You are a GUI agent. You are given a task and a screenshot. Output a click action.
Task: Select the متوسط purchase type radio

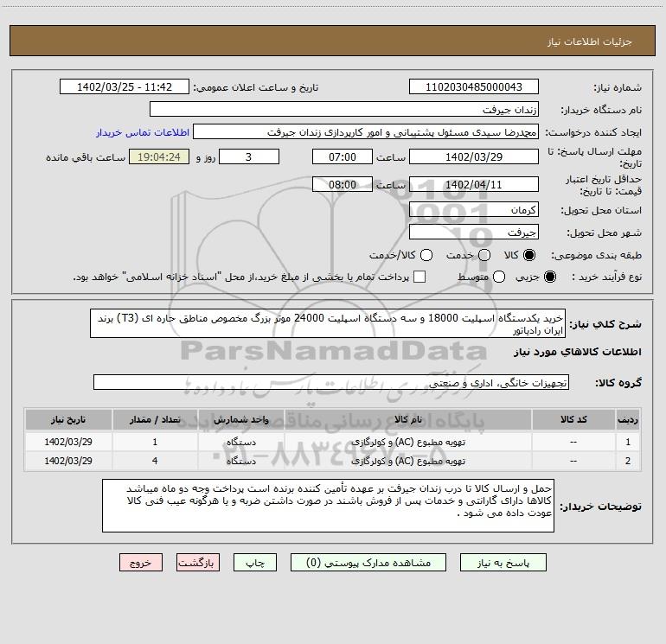tap(499, 277)
